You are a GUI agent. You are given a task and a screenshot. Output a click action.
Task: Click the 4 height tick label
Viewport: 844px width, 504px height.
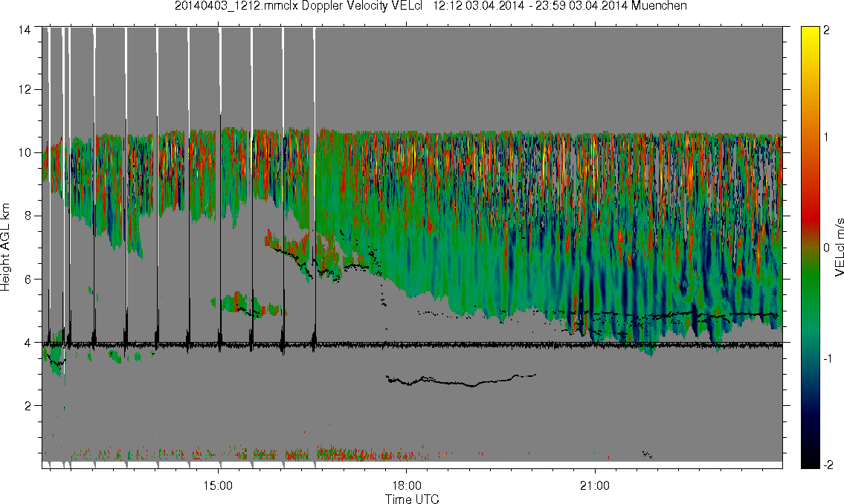tap(28, 342)
